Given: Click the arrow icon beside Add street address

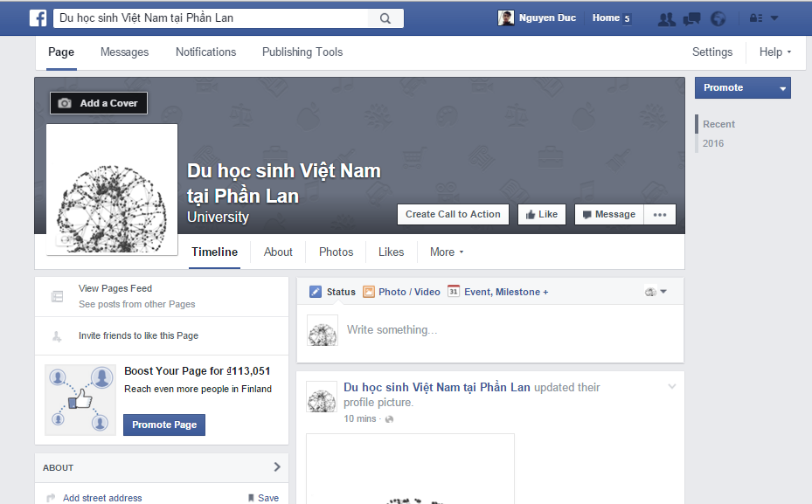Looking at the screenshot, I should pyautogui.click(x=51, y=498).
